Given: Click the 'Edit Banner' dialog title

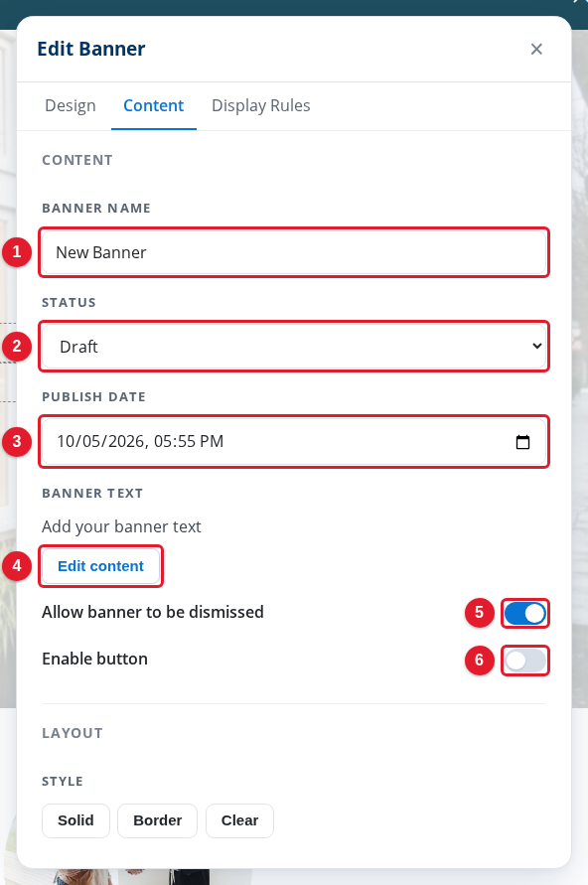Looking at the screenshot, I should (91, 49).
